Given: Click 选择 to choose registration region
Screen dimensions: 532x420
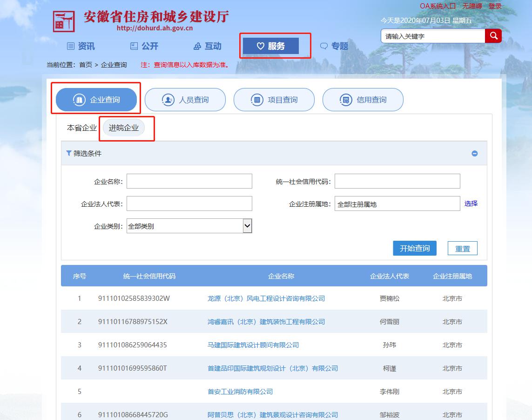Looking at the screenshot, I should point(471,203).
